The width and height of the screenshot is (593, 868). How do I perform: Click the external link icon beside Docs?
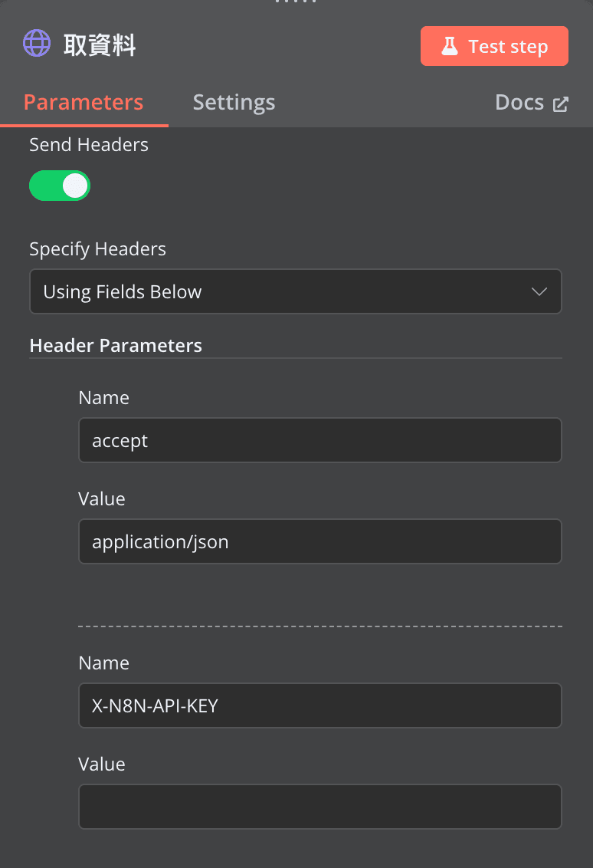[x=561, y=104]
